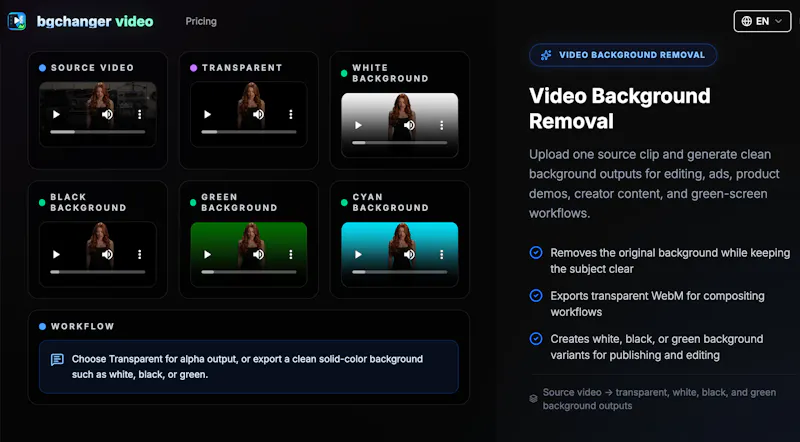This screenshot has height=442, width=800.
Task: Seek the Cyan Background progress bar
Action: (x=399, y=272)
